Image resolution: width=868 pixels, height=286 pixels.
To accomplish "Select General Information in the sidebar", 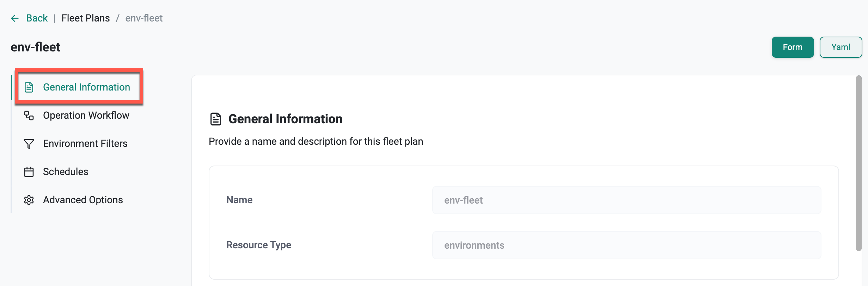I will [86, 87].
